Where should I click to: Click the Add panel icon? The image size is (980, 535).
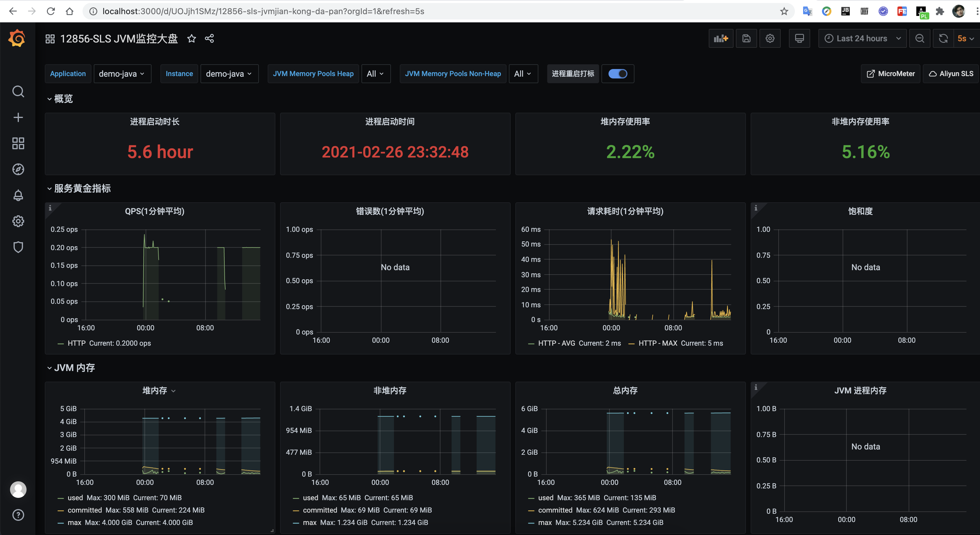pos(721,38)
